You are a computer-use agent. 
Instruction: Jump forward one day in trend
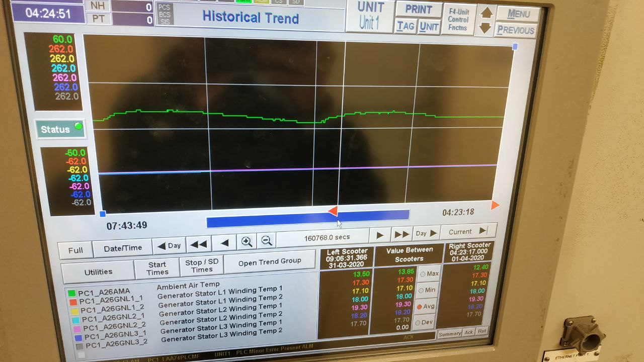coord(426,233)
